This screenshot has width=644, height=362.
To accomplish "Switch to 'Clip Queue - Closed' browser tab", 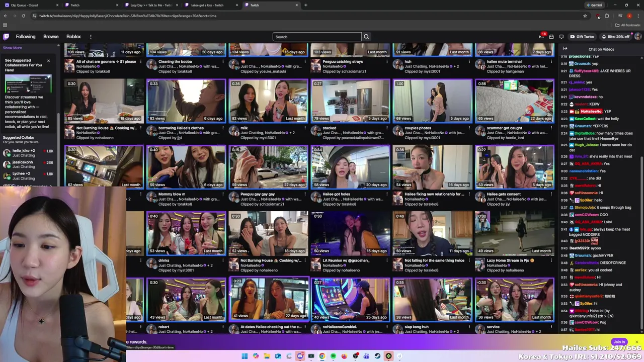I will (x=30, y=5).
